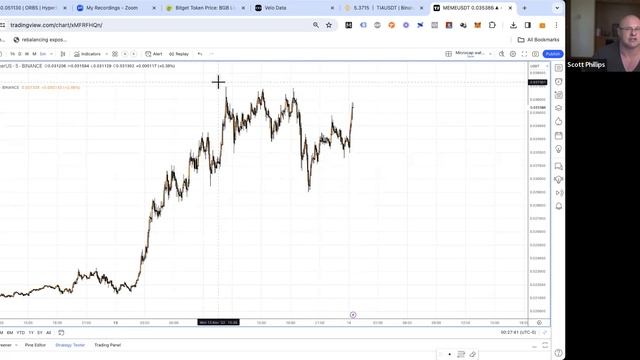Open USDT price scale currency dropdown
This screenshot has height=360, width=640.
[x=539, y=66]
